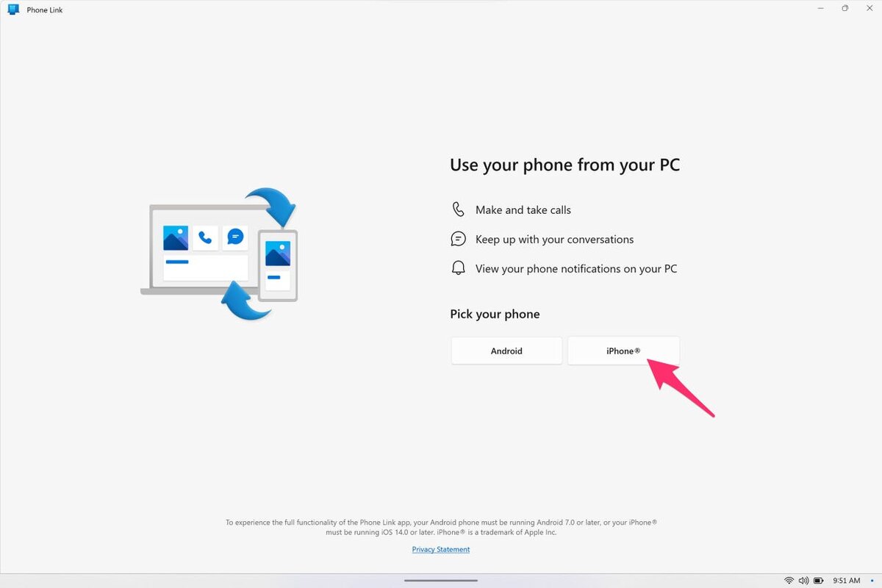882x588 pixels.
Task: Click the chat bubble icon beside conversations
Action: 458,239
